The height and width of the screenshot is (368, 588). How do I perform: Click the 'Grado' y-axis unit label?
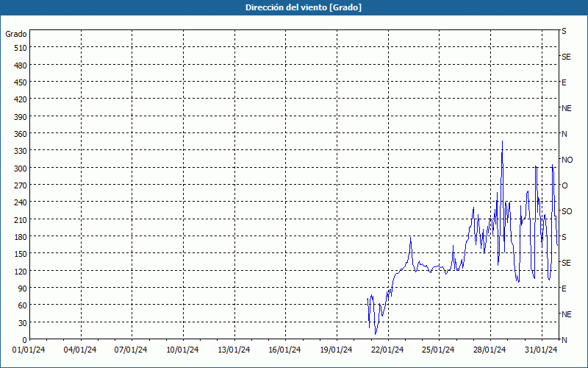16,34
